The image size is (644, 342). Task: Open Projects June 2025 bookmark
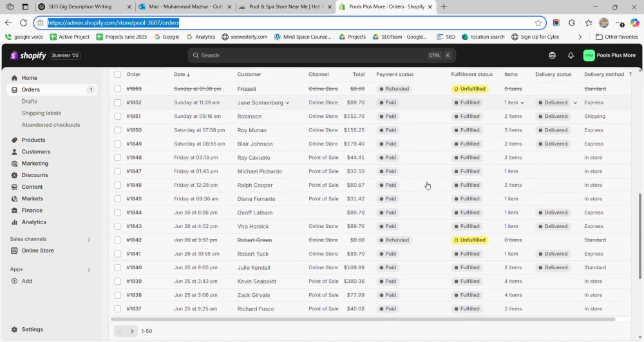[x=122, y=37]
